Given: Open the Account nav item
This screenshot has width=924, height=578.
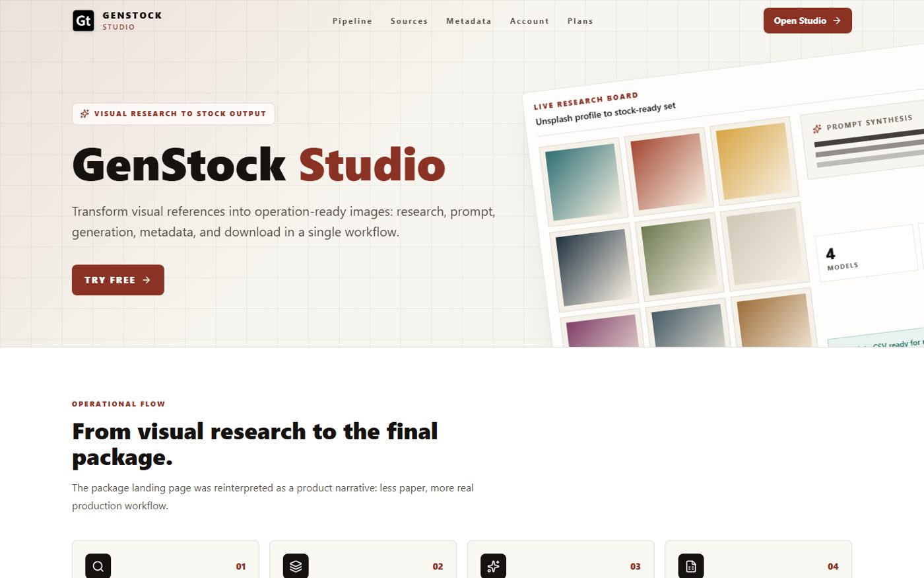Looking at the screenshot, I should 529,21.
